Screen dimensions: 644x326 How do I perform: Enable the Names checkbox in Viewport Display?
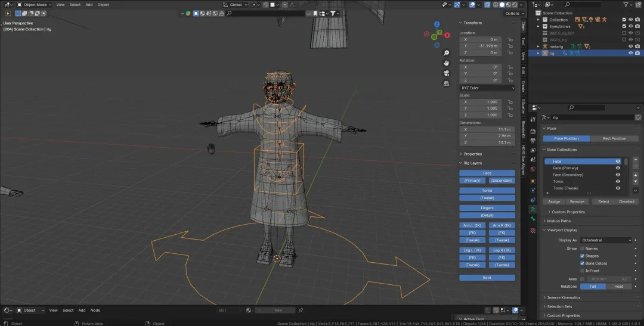coord(583,249)
